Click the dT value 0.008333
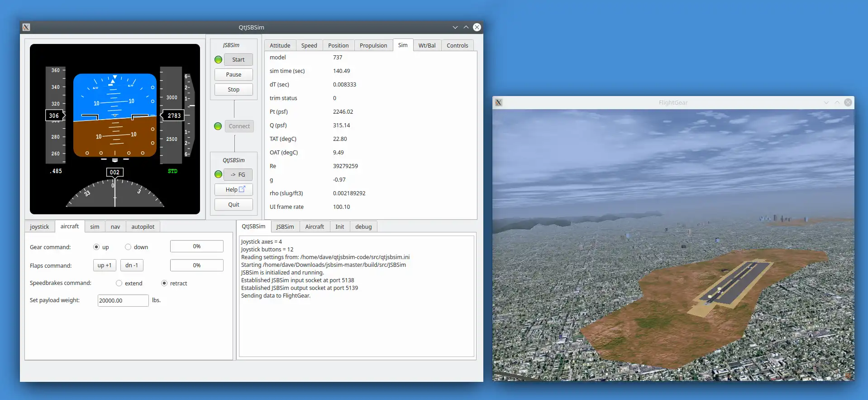 (x=344, y=85)
